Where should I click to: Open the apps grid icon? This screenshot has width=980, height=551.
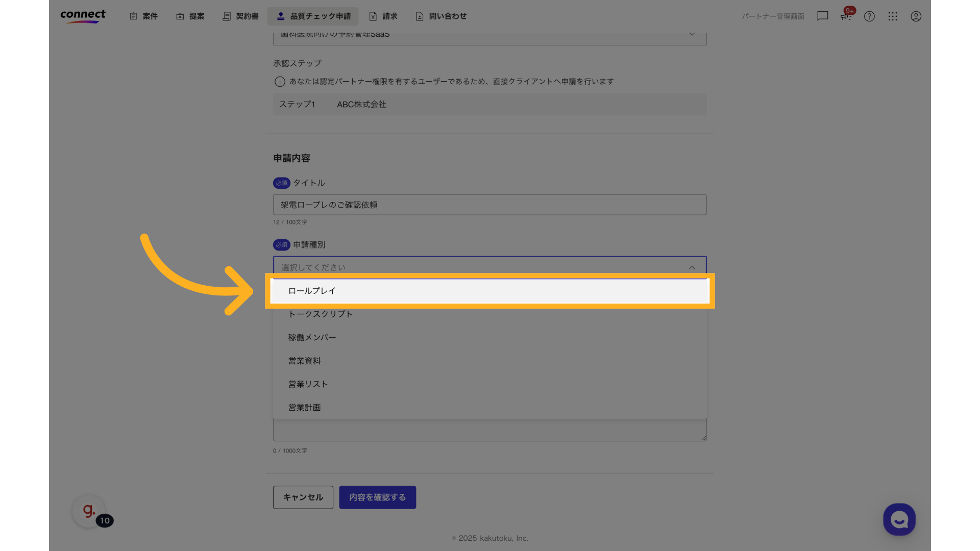(x=893, y=16)
